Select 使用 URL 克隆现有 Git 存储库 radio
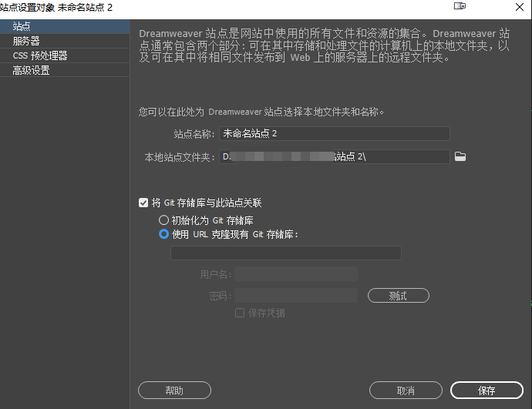 tap(163, 234)
